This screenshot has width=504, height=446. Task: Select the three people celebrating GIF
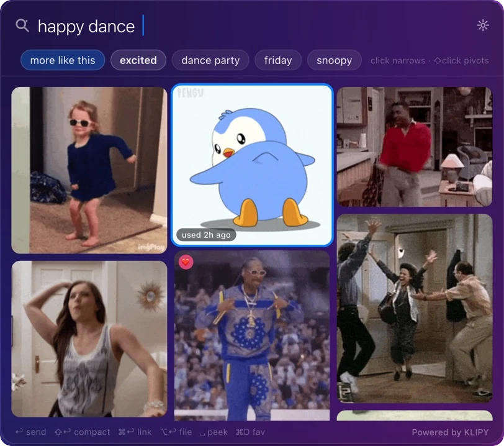click(x=415, y=308)
